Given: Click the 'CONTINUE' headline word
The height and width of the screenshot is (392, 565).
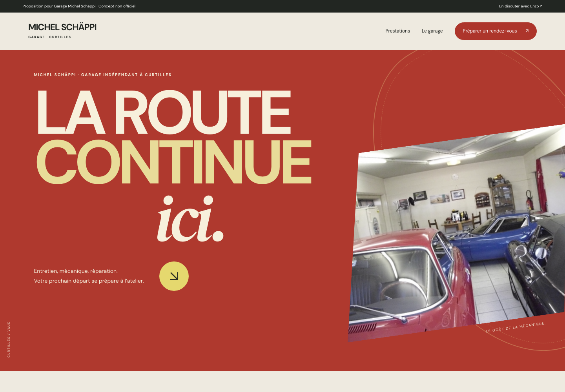Looking at the screenshot, I should tap(174, 162).
